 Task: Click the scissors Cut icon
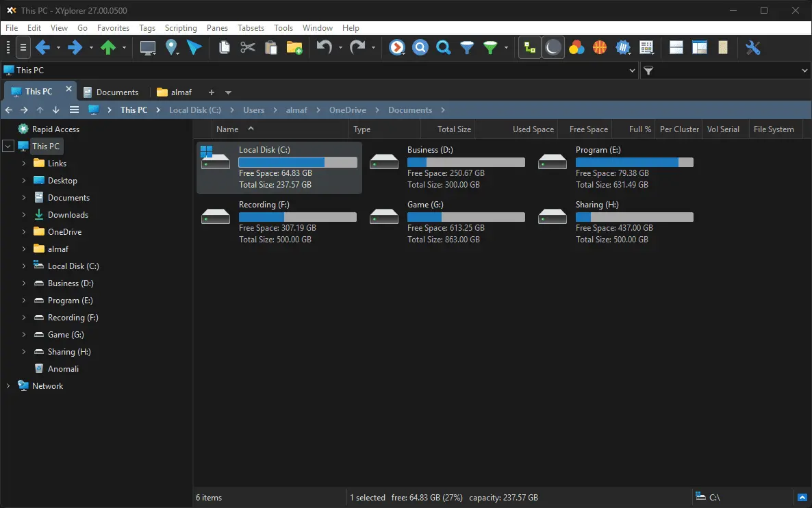click(248, 48)
